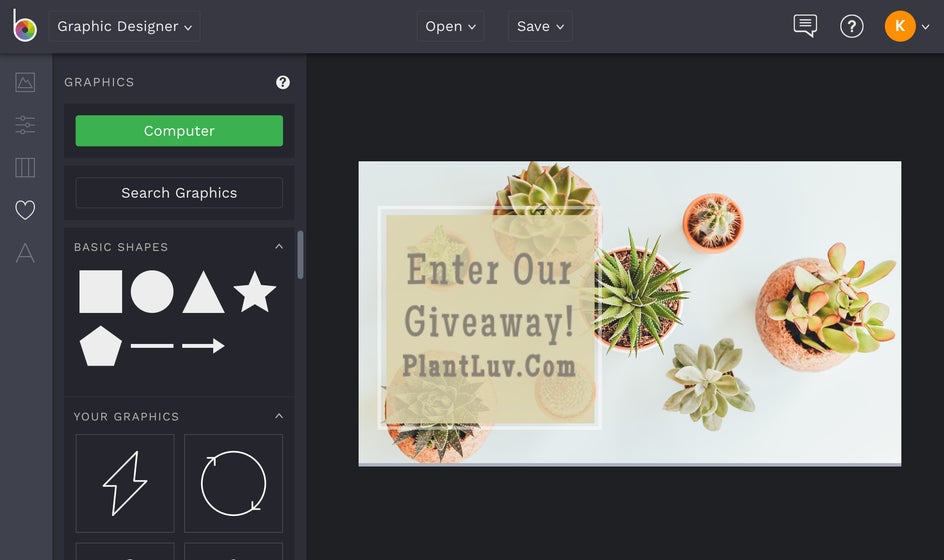Add the square basic shape

point(101,291)
